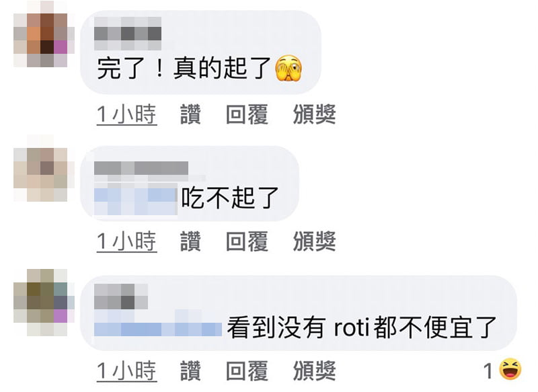This screenshot has height=392, width=538.
Task: Click the laughing reaction emoji count
Action: [x=502, y=370]
